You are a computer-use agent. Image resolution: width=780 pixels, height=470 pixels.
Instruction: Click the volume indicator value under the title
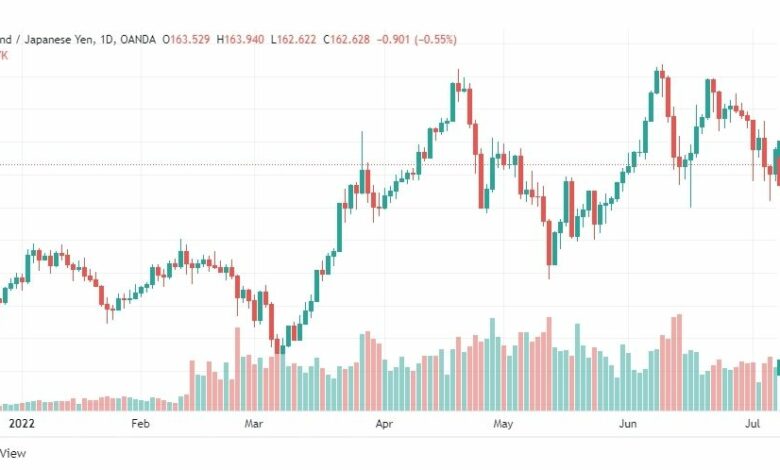pos(4,55)
